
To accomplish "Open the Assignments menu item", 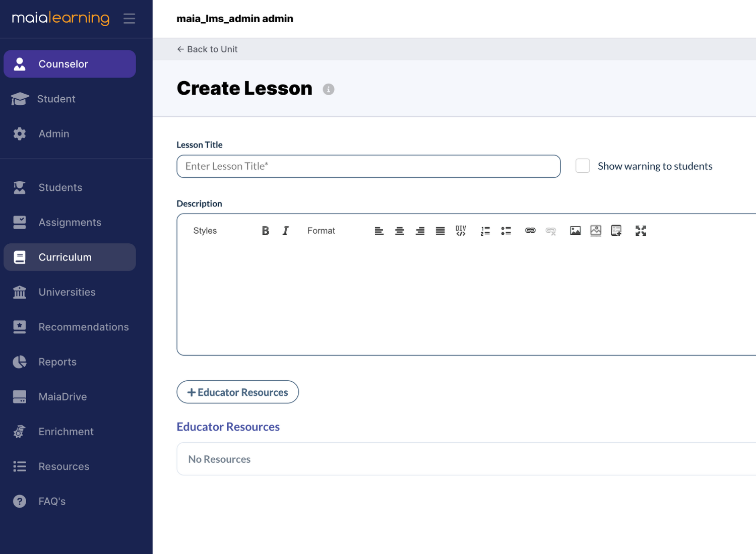I will (70, 223).
